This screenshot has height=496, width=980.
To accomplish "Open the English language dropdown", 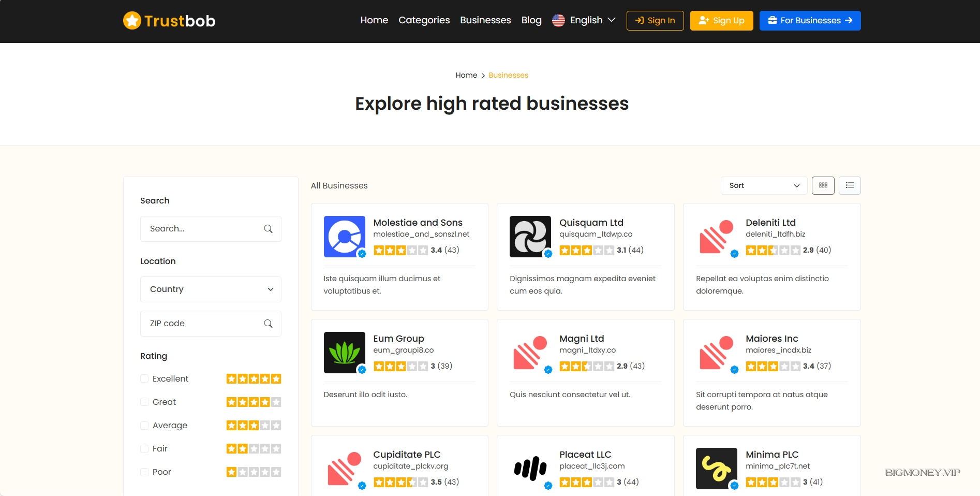I will (584, 20).
